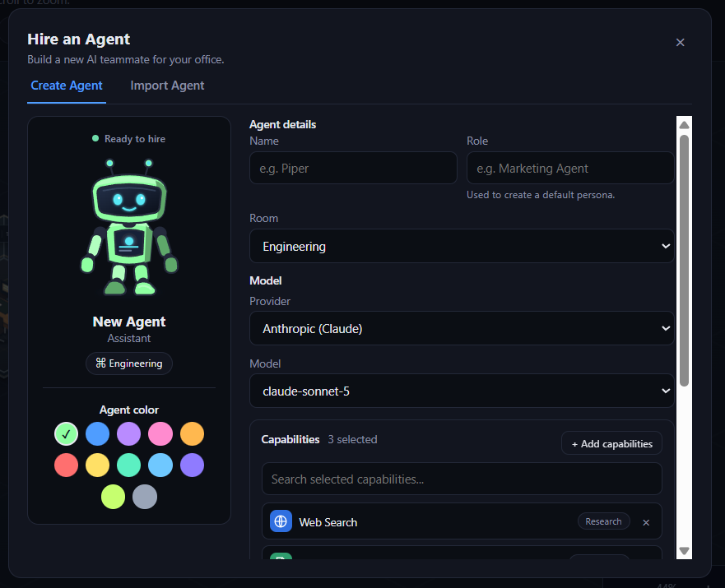725x588 pixels.
Task: Click the Web Search capability name
Action: coord(328,522)
